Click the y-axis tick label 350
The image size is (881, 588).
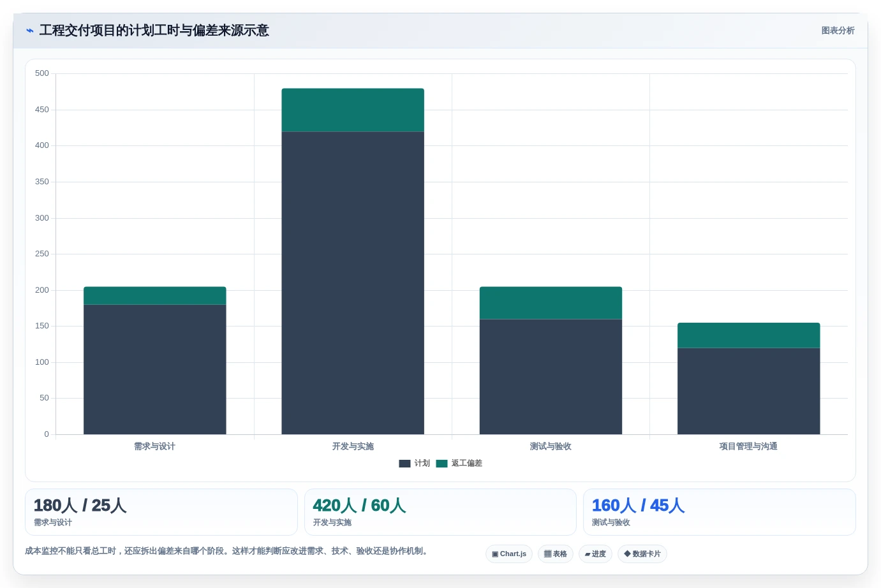click(x=42, y=182)
